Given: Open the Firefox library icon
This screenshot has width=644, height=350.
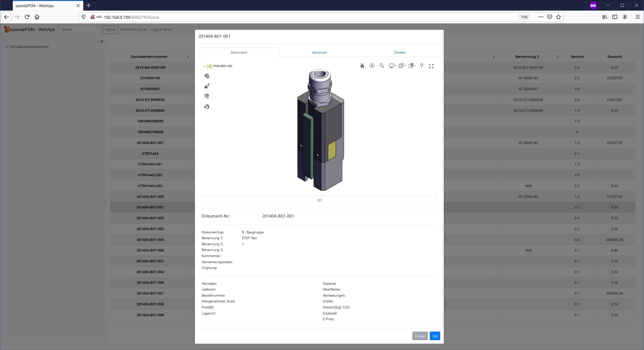Looking at the screenshot, I should pos(605,17).
